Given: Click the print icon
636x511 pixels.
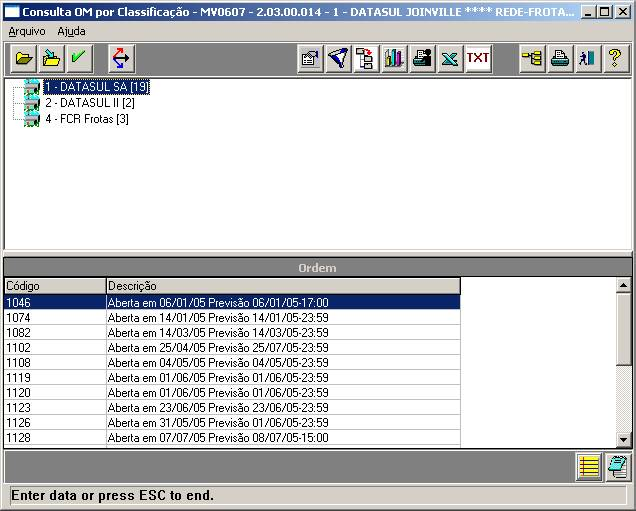Looking at the screenshot, I should (560, 59).
